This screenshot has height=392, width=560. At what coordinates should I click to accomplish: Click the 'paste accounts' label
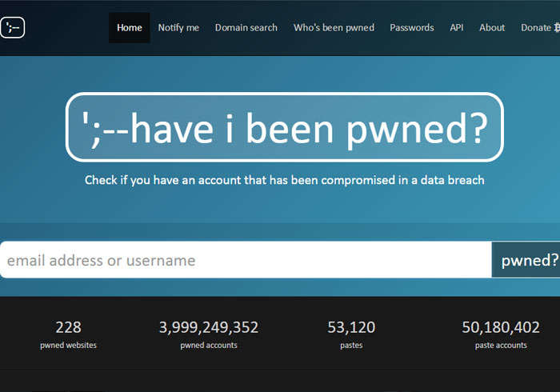pyautogui.click(x=501, y=346)
